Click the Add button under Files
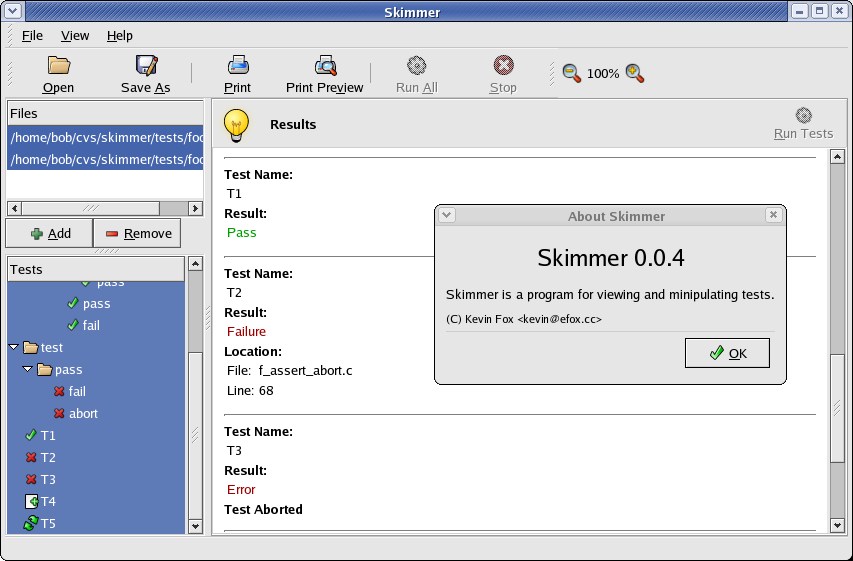The image size is (853, 561). pyautogui.click(x=50, y=233)
